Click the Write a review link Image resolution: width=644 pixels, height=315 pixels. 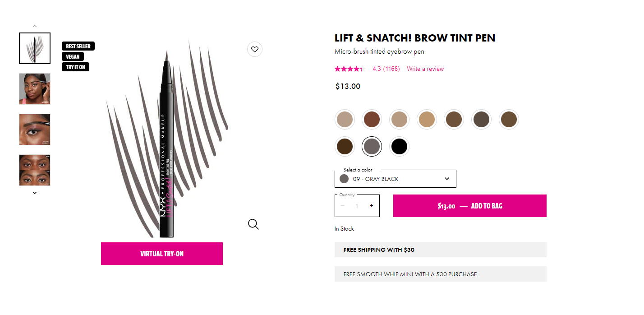click(x=425, y=69)
